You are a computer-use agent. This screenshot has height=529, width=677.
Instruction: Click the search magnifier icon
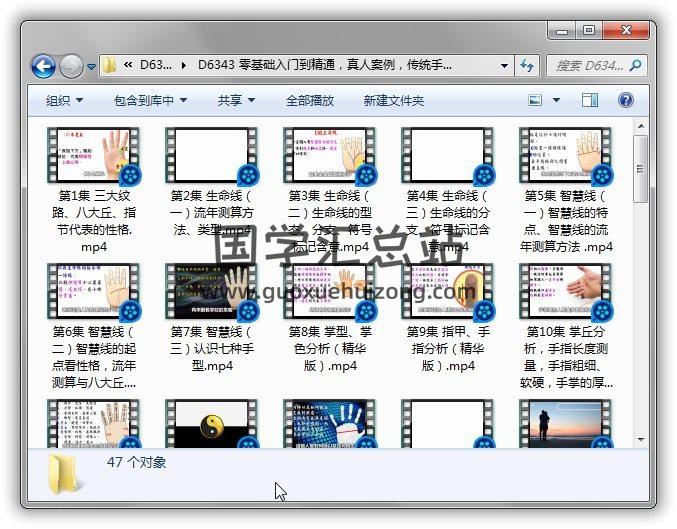(x=635, y=66)
